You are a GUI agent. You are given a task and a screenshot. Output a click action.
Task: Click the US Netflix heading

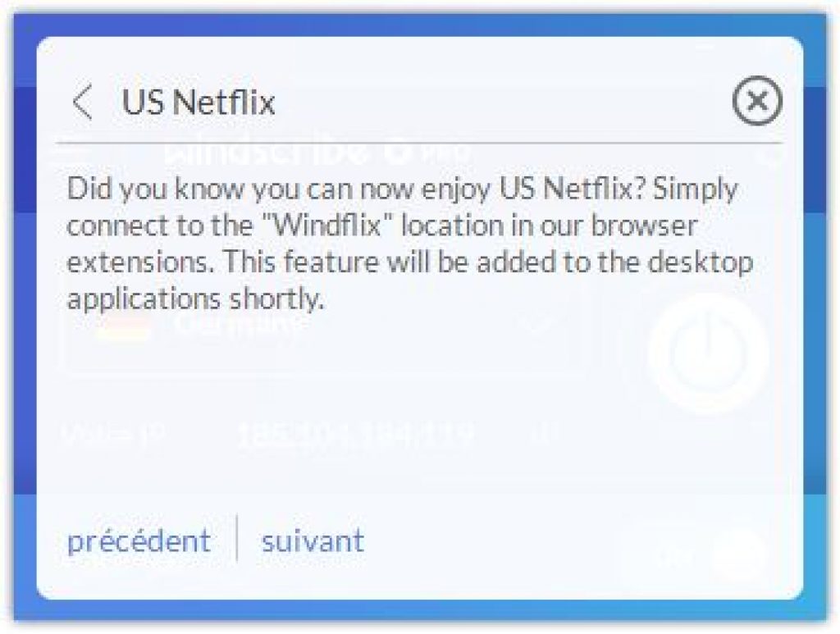[199, 102]
